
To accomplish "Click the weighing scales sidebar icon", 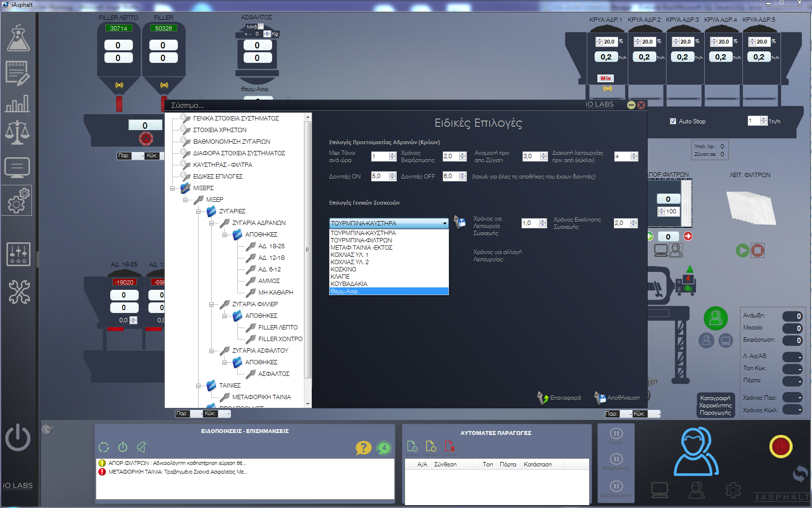I will 17,133.
